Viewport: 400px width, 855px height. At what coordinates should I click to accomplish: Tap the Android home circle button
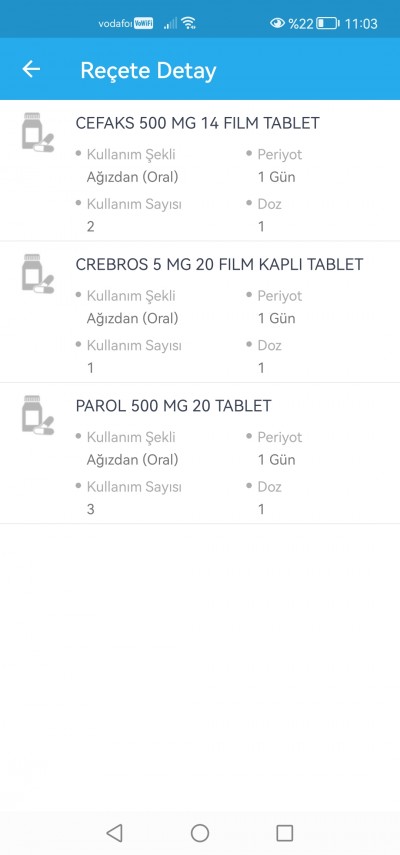point(200,833)
